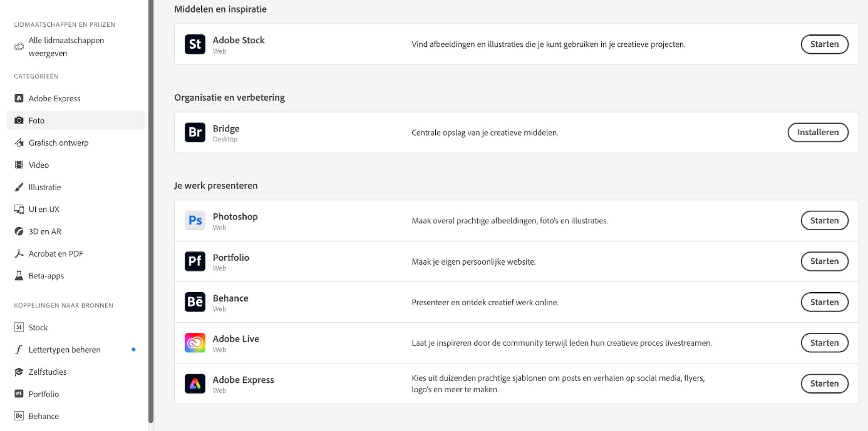Select the Adobe Express icon under Je werk presenteren

195,383
